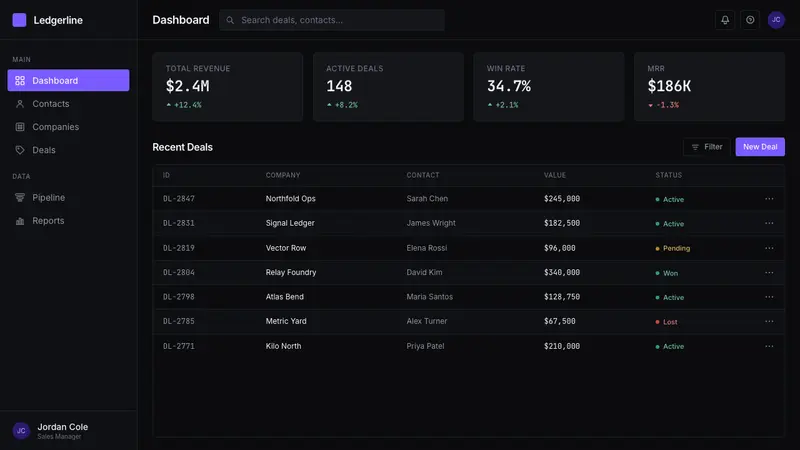Click company Signal Ledger
The image size is (800, 450).
290,223
